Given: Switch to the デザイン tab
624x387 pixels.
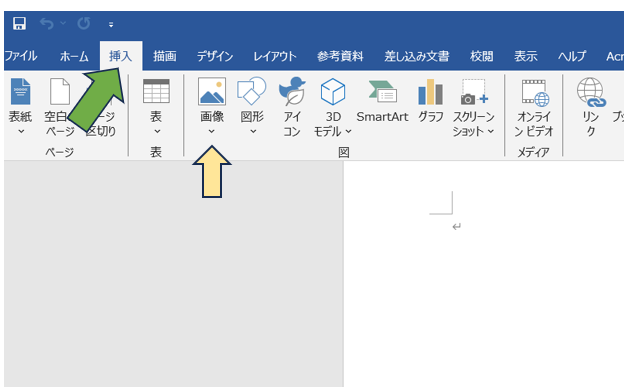Looking at the screenshot, I should pos(215,56).
